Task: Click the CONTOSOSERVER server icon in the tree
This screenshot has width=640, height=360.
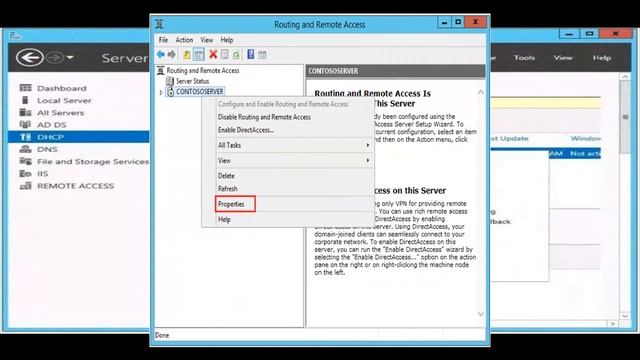Action: 171,92
